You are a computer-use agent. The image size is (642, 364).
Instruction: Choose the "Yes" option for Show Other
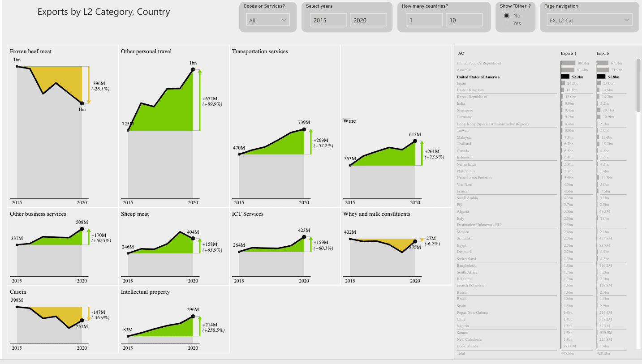(517, 23)
